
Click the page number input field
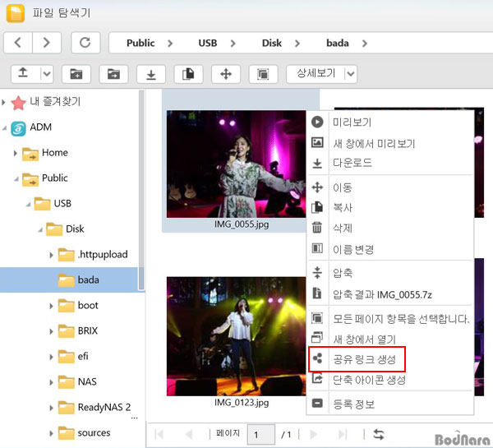coord(260,434)
